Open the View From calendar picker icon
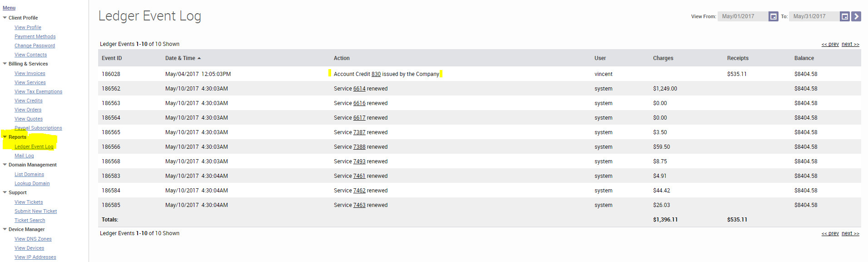Viewport: 868px width, 262px height. (x=773, y=16)
